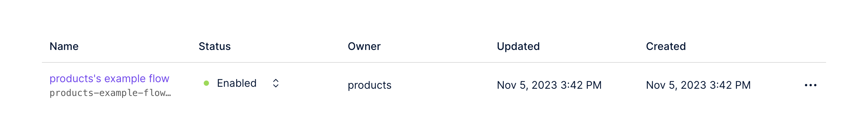Open the products's example flow link
The height and width of the screenshot is (140, 868).
pyautogui.click(x=109, y=79)
